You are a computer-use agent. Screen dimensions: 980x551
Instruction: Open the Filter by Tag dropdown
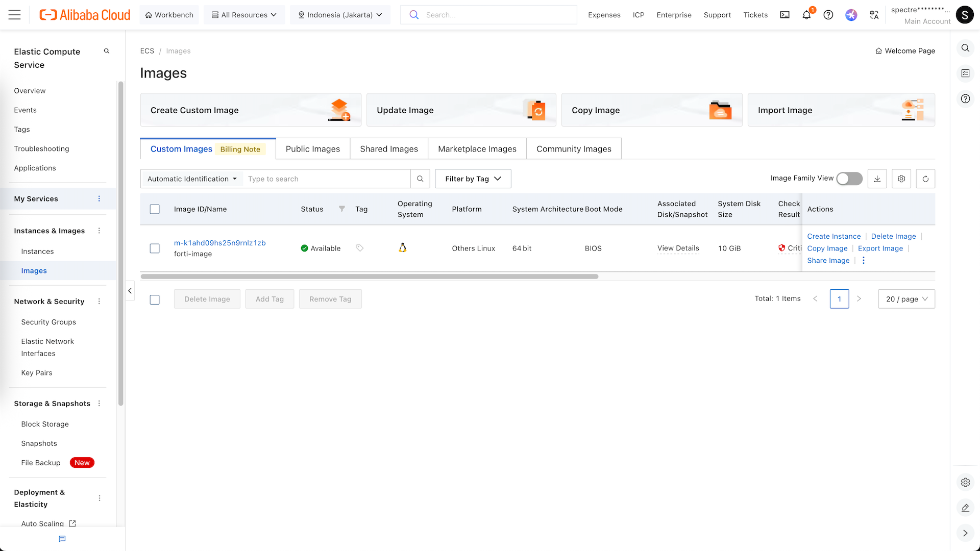coord(473,179)
